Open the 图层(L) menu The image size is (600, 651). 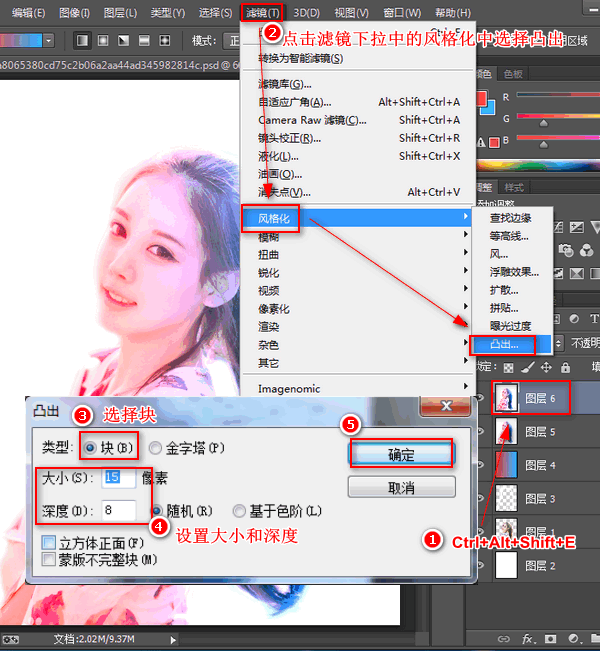coord(120,13)
